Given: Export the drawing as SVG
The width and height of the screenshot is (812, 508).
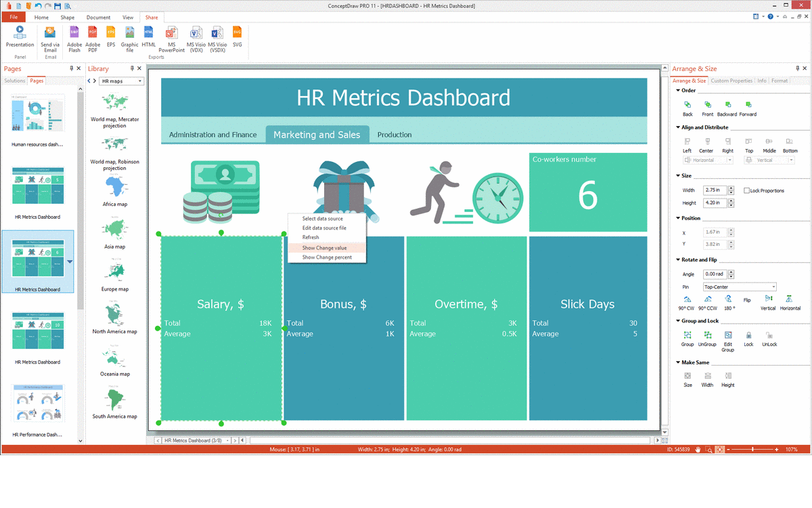Looking at the screenshot, I should point(237,37).
